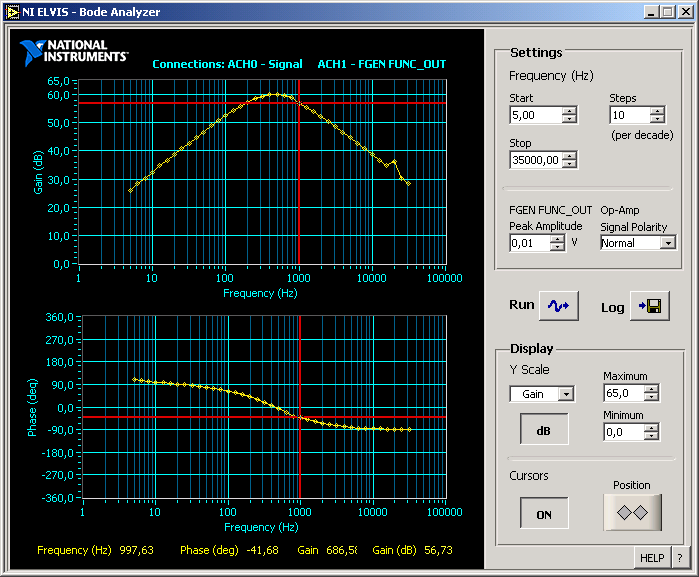Click the (per decade) label

(642, 135)
